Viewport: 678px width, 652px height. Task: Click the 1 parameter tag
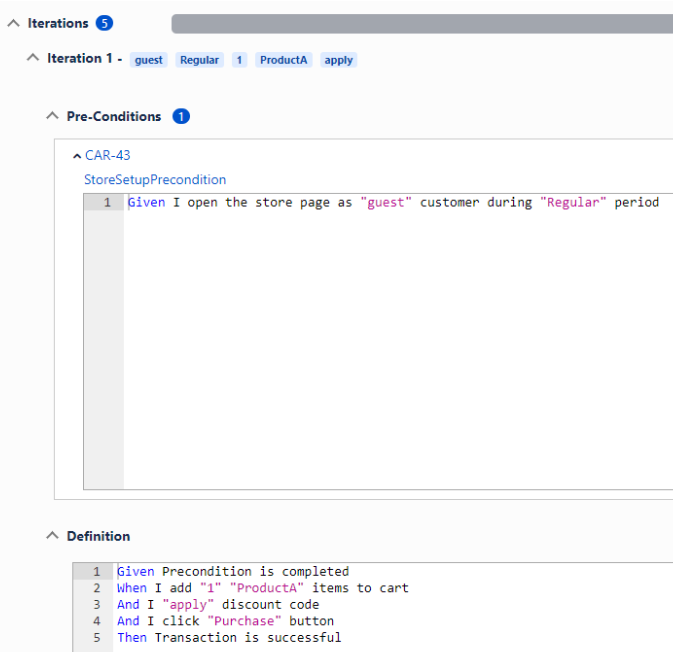[x=239, y=60]
